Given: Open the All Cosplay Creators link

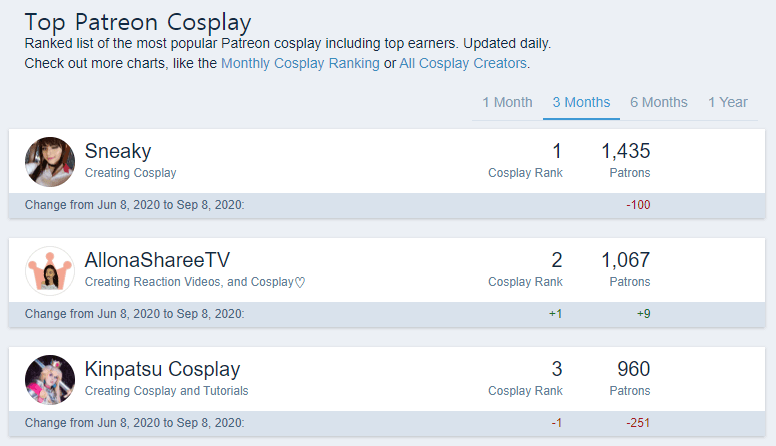Looking at the screenshot, I should pyautogui.click(x=463, y=63).
